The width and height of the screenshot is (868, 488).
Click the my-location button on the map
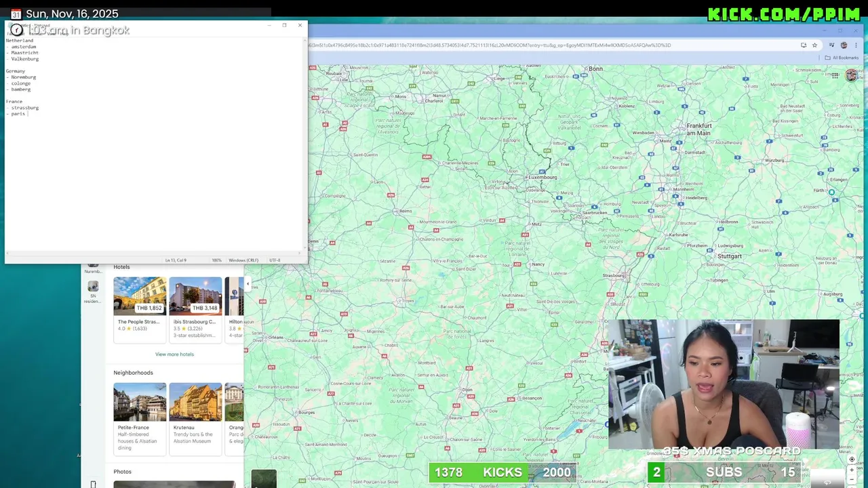click(852, 460)
